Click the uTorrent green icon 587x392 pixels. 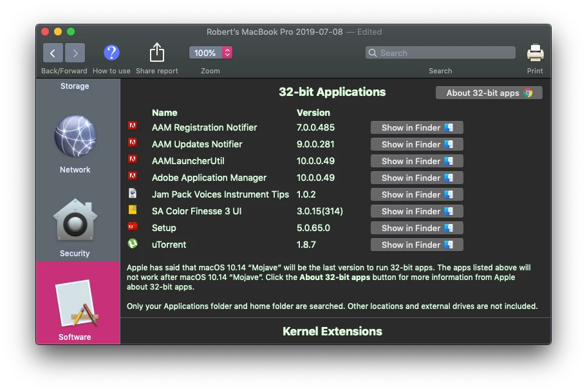coord(133,243)
